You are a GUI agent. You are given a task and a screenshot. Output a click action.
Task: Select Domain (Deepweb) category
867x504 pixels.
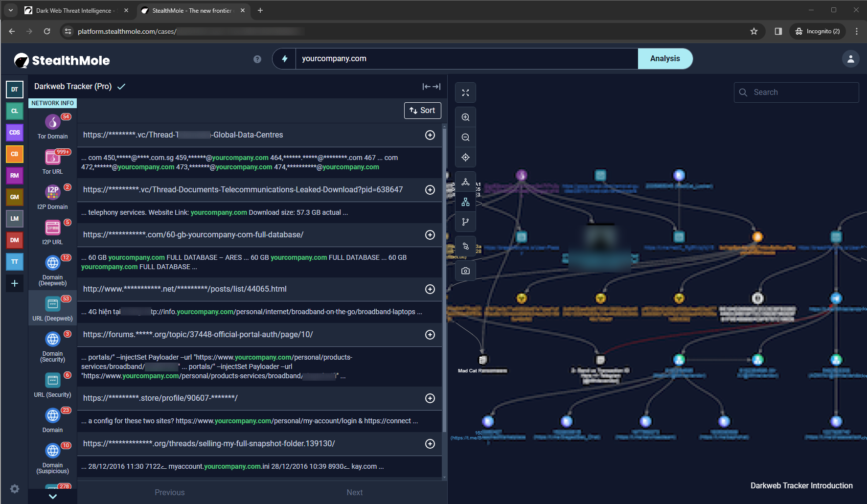53,270
